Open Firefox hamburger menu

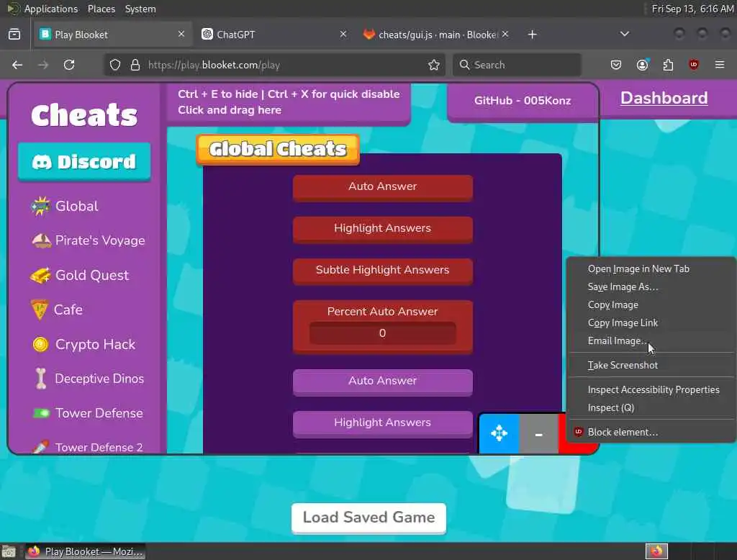click(720, 65)
